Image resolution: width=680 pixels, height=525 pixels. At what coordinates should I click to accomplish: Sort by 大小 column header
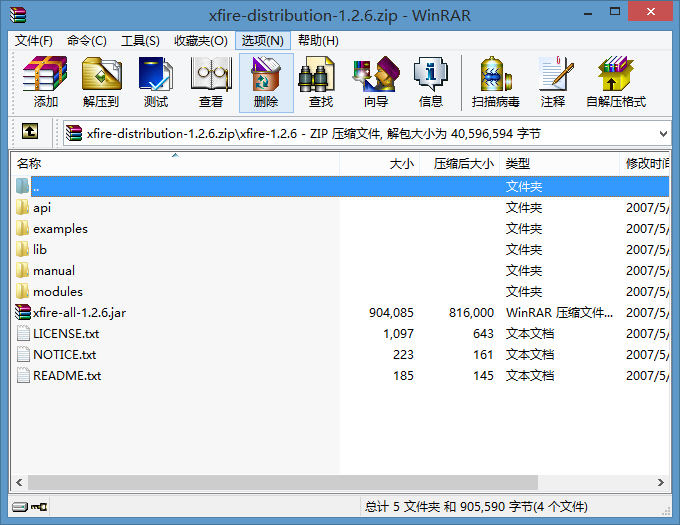[379, 163]
